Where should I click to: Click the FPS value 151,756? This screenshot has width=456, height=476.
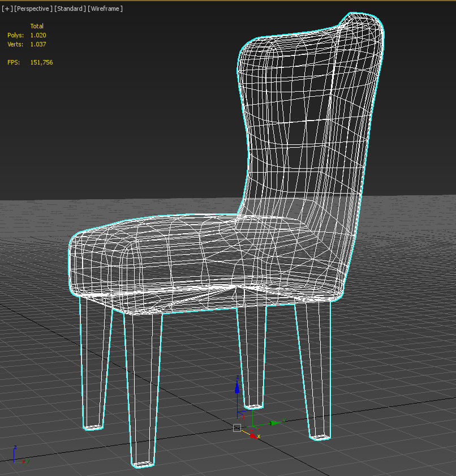tap(41, 62)
